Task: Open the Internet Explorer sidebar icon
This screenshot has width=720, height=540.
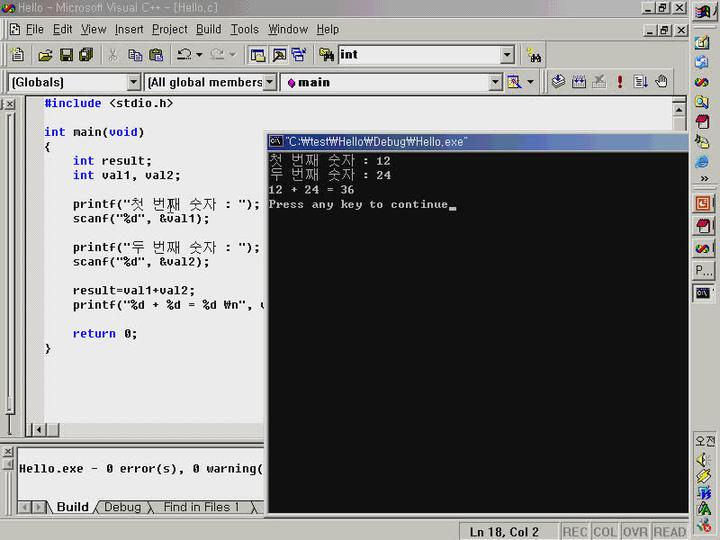Action: tap(702, 161)
